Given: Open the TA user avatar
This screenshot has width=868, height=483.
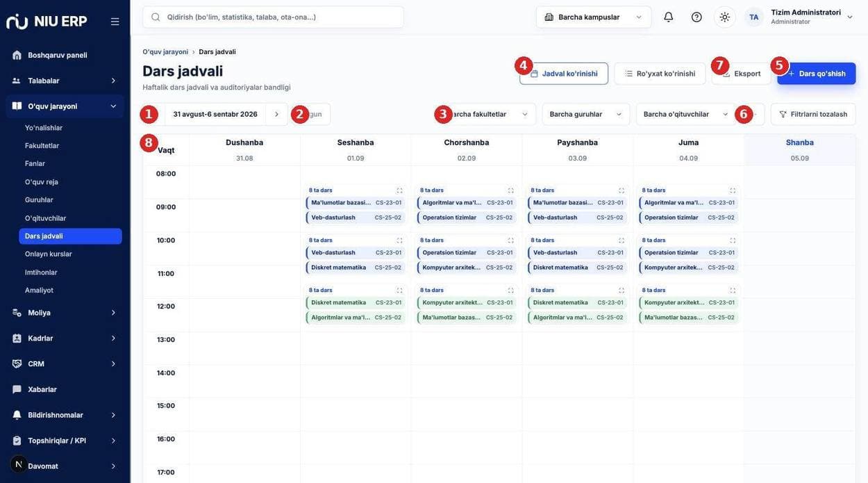Looking at the screenshot, I should click(753, 17).
